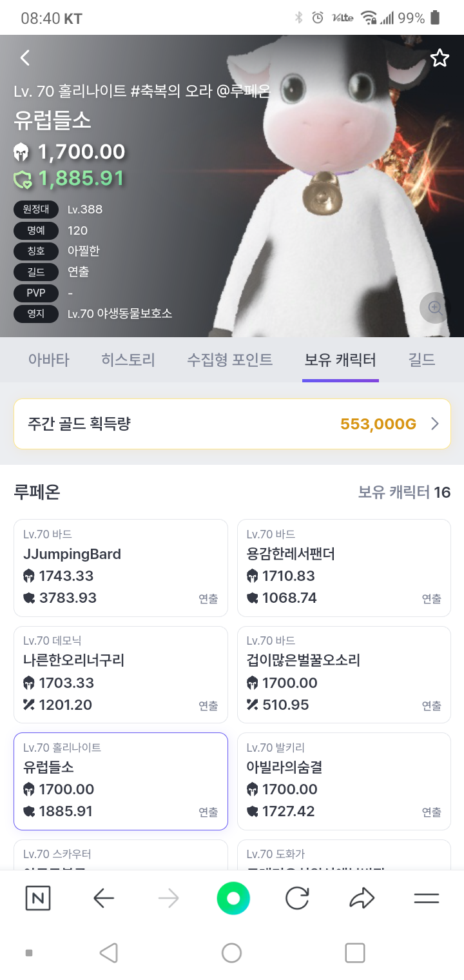Open the Naver home N icon
464x980 pixels.
coord(38,898)
